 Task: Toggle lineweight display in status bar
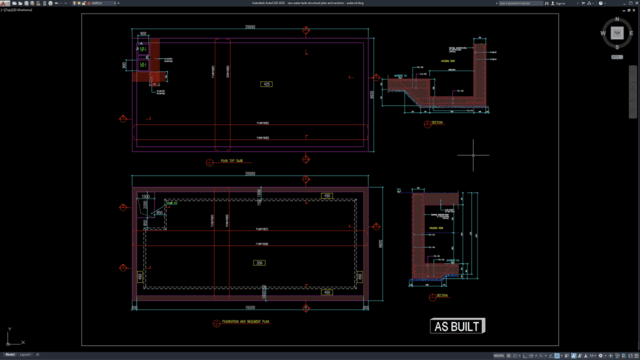click(567, 356)
